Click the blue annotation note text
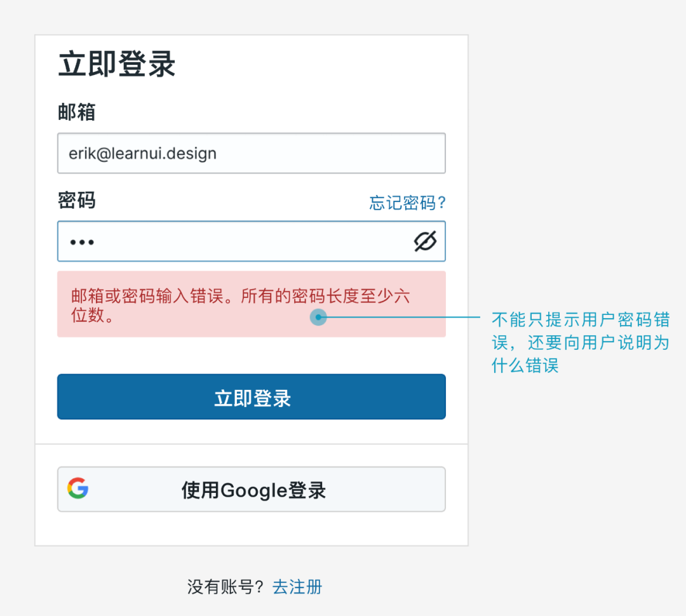This screenshot has width=686, height=616. point(581,342)
